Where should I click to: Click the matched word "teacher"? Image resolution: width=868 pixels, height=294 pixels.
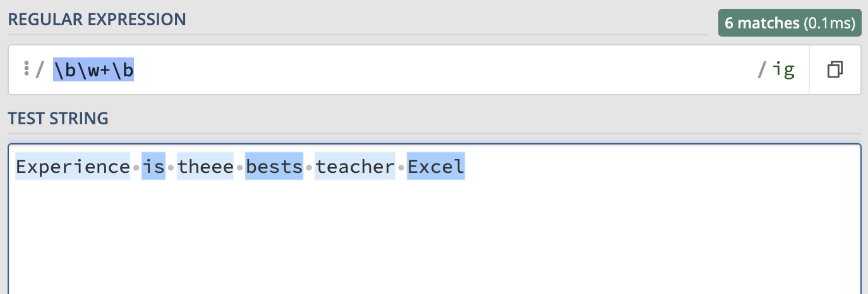(355, 167)
